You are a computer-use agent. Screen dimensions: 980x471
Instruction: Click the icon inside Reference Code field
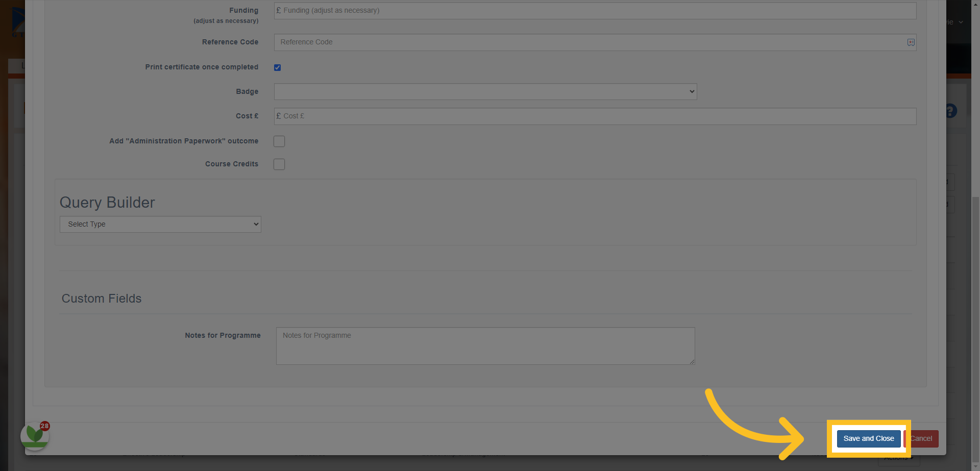pos(911,42)
